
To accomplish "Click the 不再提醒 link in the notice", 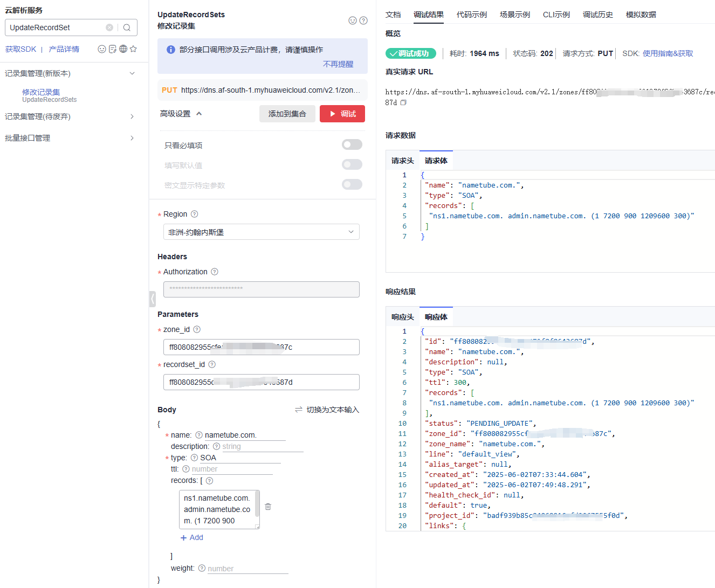I will [338, 64].
